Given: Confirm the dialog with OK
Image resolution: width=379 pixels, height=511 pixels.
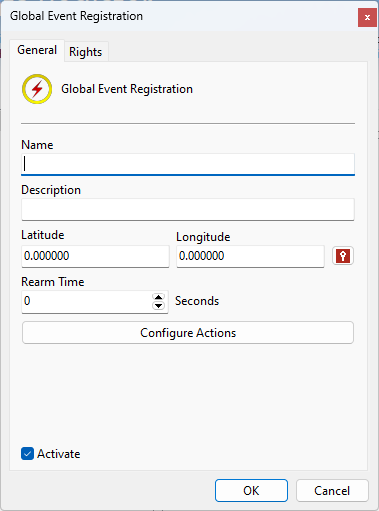Looking at the screenshot, I should (251, 490).
